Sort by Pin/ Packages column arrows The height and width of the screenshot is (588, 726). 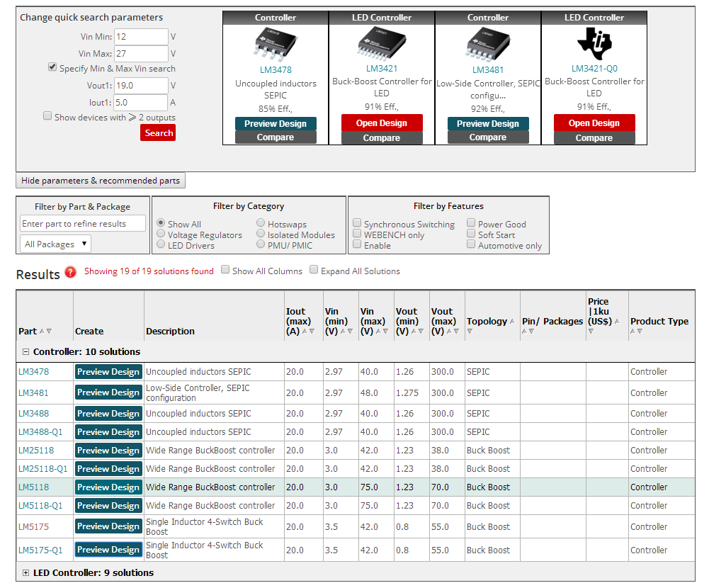tap(528, 332)
